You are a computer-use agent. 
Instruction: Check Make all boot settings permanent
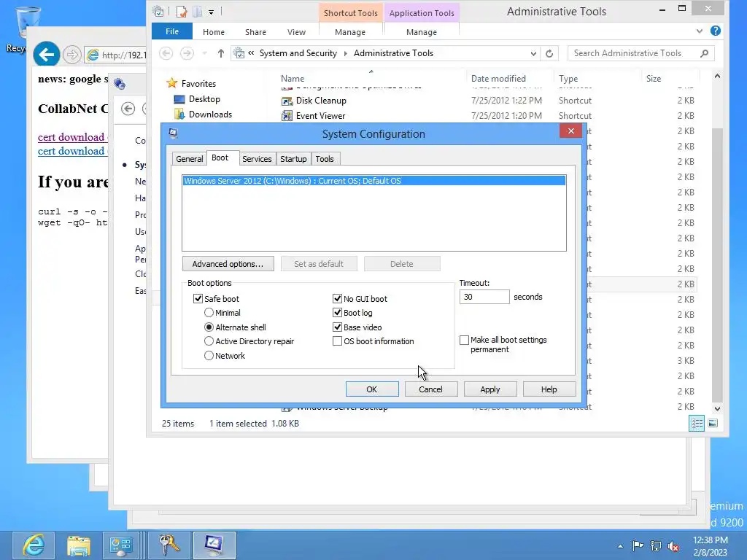tap(464, 340)
